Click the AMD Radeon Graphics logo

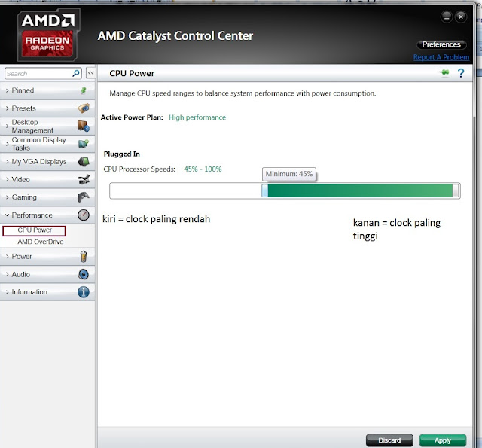tap(48, 35)
